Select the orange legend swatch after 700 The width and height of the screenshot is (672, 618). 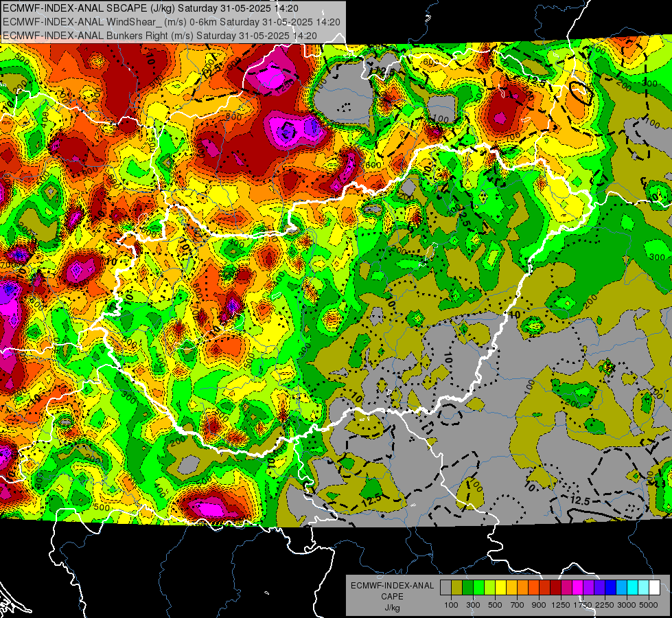pyautogui.click(x=523, y=587)
